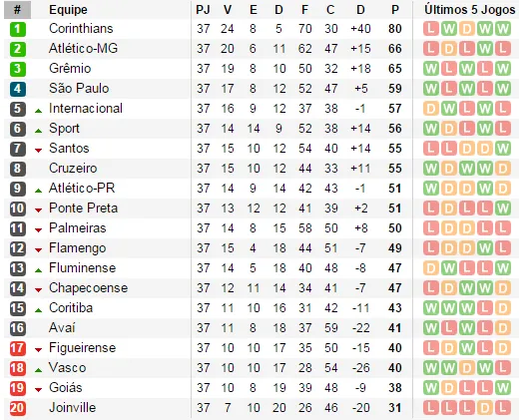Click the blue position 4 badge beside São Paulo
The image size is (519, 420).
click(x=17, y=89)
